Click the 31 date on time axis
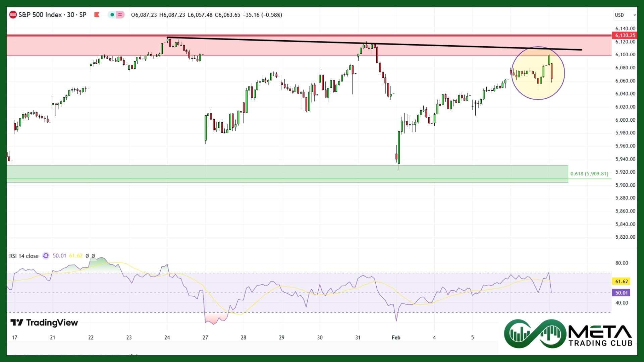Image resolution: width=644 pixels, height=362 pixels. pyautogui.click(x=358, y=338)
